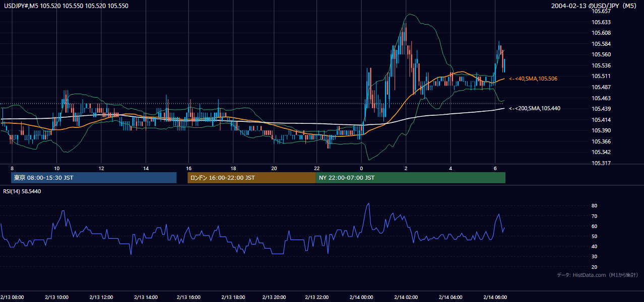Click hour label 0 under the price chart
Viewport: 644px width, 302px height.
pyautogui.click(x=361, y=168)
